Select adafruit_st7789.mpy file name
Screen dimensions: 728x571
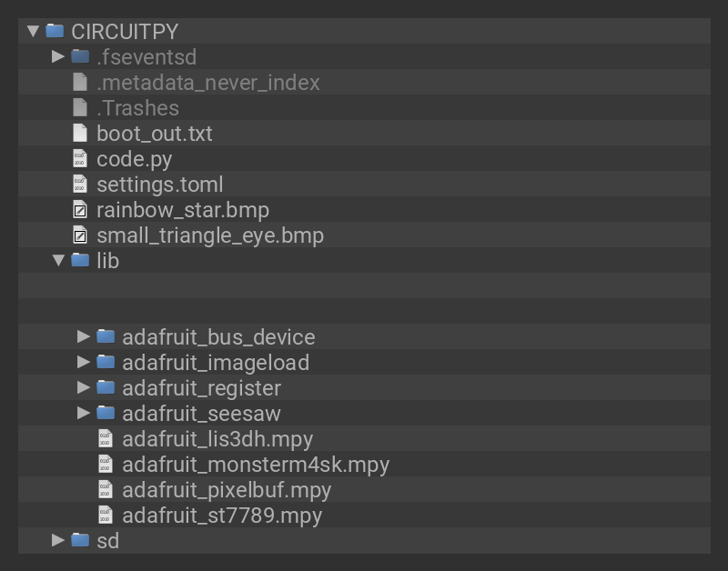(x=222, y=516)
